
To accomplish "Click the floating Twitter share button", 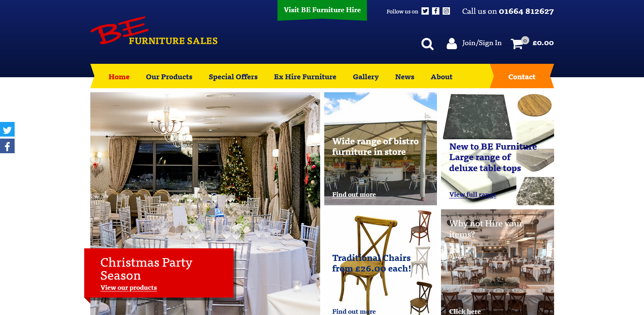I will point(7,129).
